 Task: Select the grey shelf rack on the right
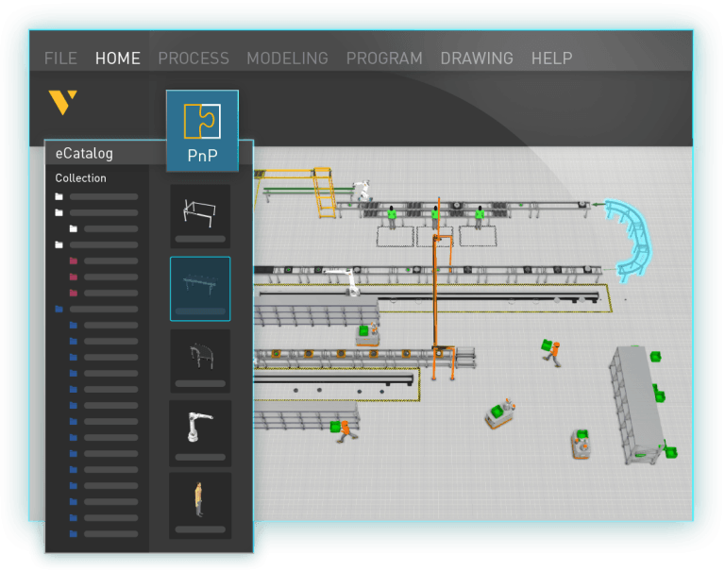(637, 401)
